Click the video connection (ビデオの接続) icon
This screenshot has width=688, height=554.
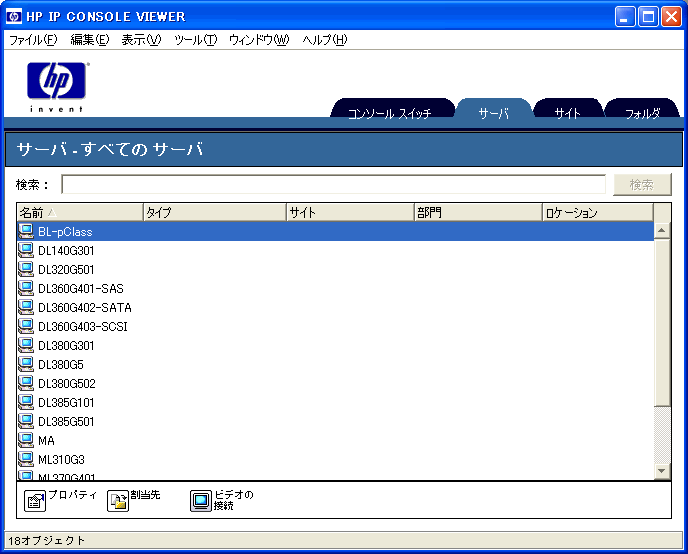pos(201,501)
